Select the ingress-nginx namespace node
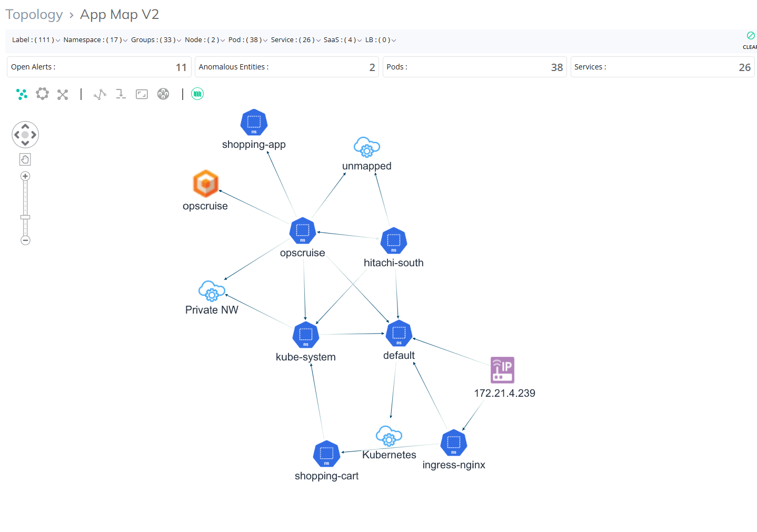Image resolution: width=757 pixels, height=532 pixels. click(x=454, y=443)
